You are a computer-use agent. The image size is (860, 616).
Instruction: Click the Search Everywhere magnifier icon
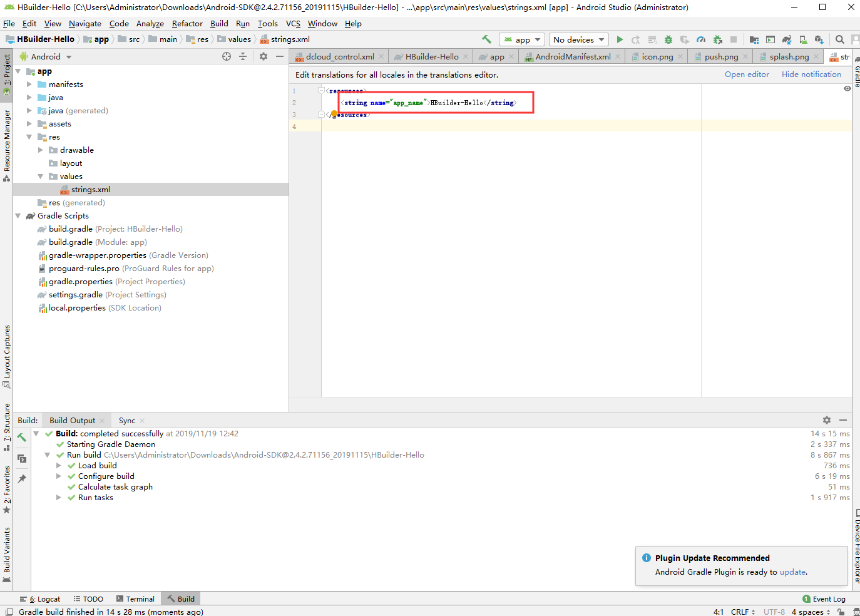(x=840, y=39)
